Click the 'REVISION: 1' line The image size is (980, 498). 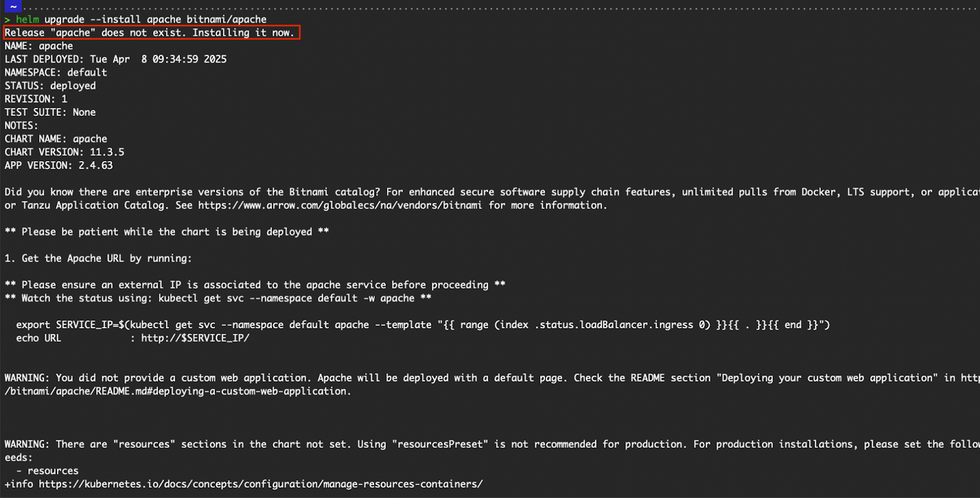click(x=36, y=99)
